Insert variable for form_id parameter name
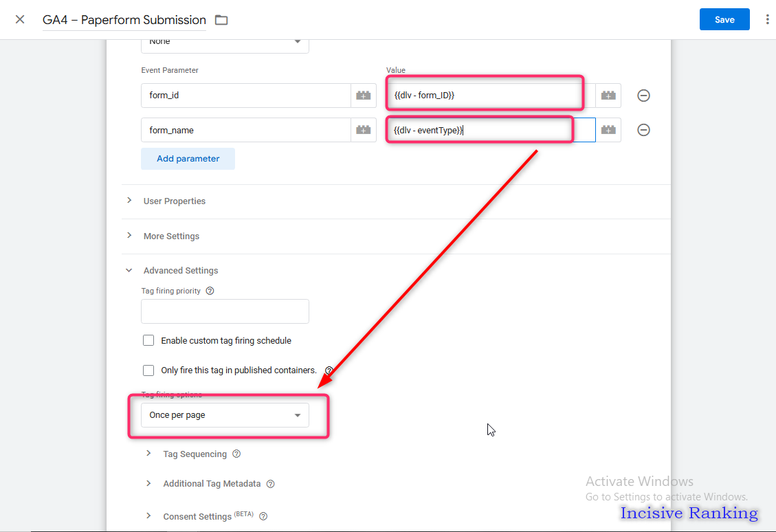 pyautogui.click(x=363, y=96)
